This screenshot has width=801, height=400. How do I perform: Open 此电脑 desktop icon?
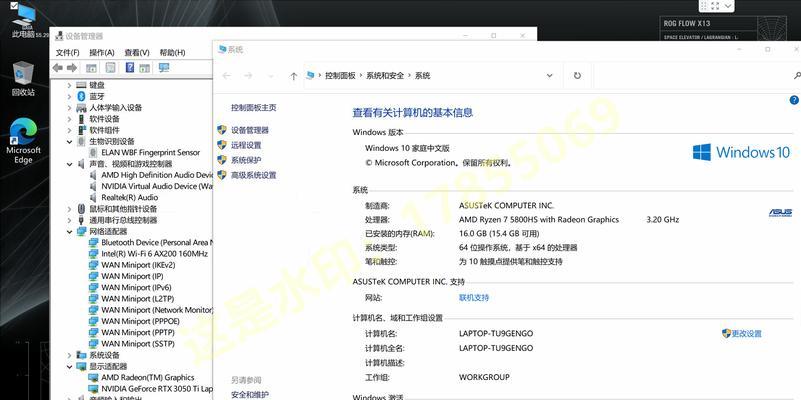(x=23, y=21)
